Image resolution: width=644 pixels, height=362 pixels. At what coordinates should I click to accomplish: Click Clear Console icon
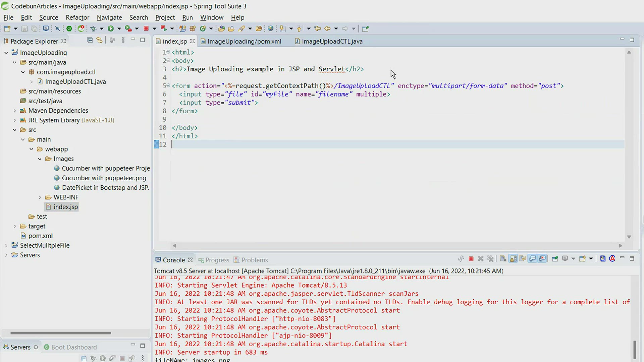pyautogui.click(x=503, y=259)
